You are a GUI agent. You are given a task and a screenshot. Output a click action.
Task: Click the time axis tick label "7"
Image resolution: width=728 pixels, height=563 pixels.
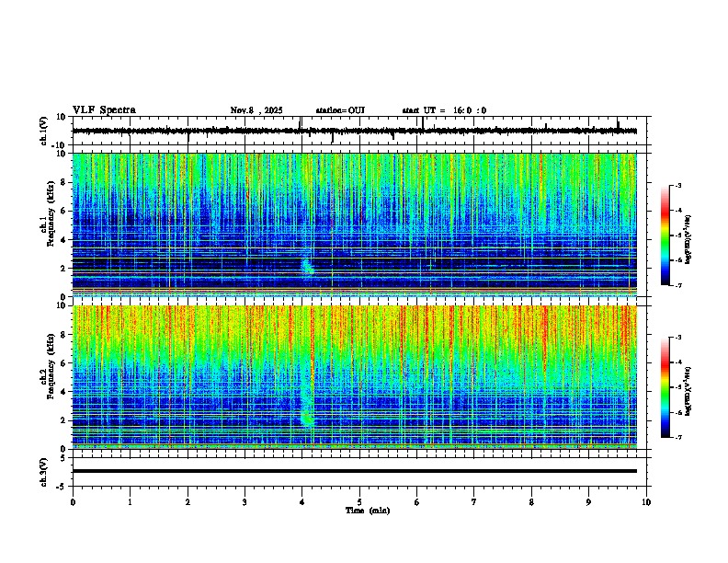[474, 502]
